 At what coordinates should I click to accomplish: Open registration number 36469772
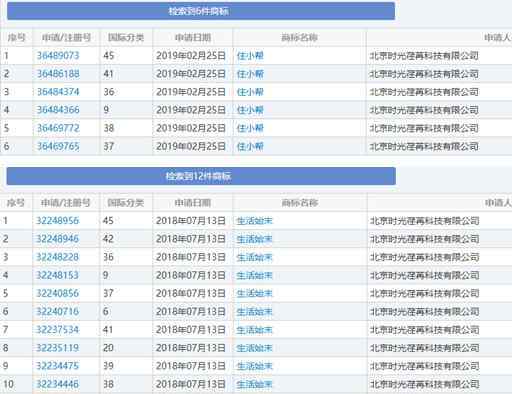pos(58,128)
